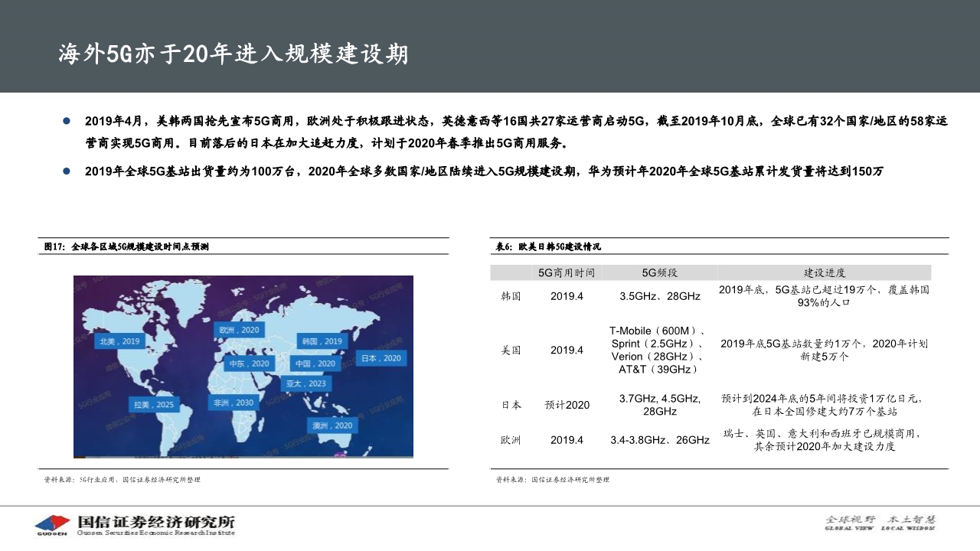Click the 日本 row in the table

[x=511, y=405]
